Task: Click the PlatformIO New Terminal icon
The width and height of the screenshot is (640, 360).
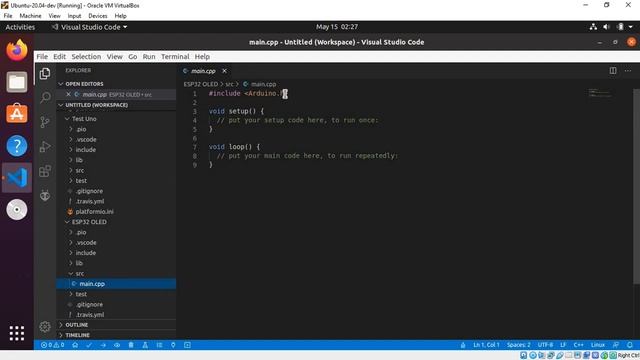Action: click(x=187, y=345)
